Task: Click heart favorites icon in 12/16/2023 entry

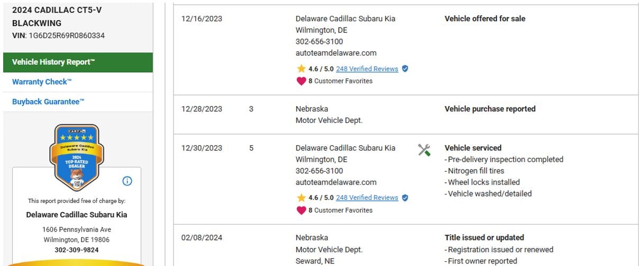Action: pyautogui.click(x=301, y=81)
